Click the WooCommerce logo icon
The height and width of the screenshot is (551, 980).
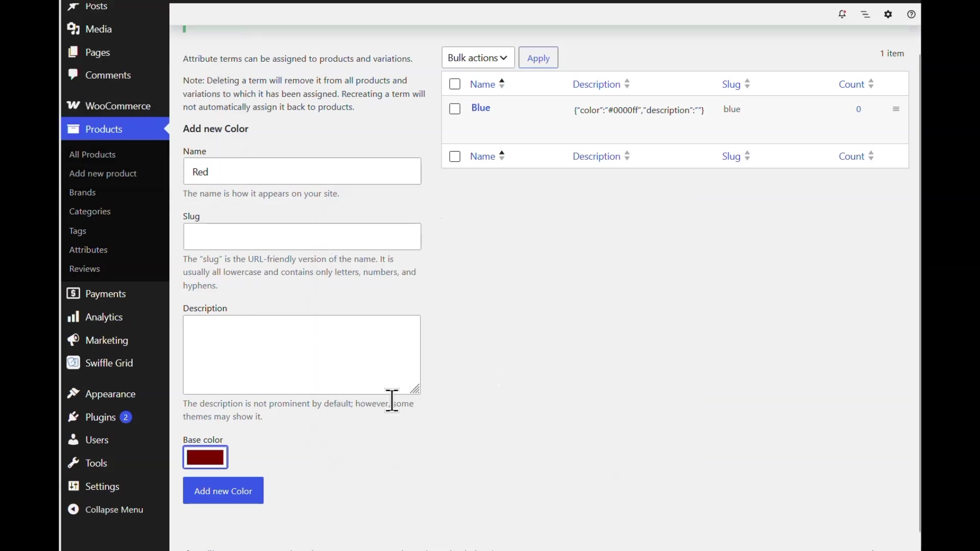tap(73, 106)
